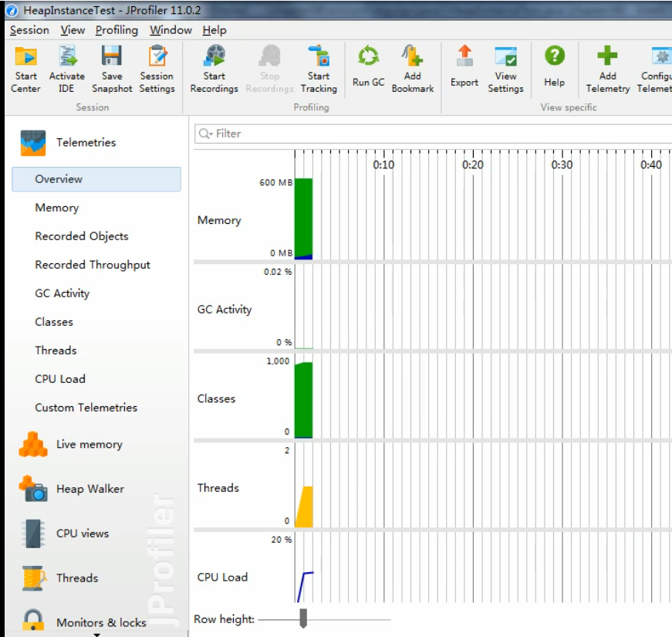Image resolution: width=672 pixels, height=637 pixels.
Task: Open the Window menu
Action: (171, 30)
